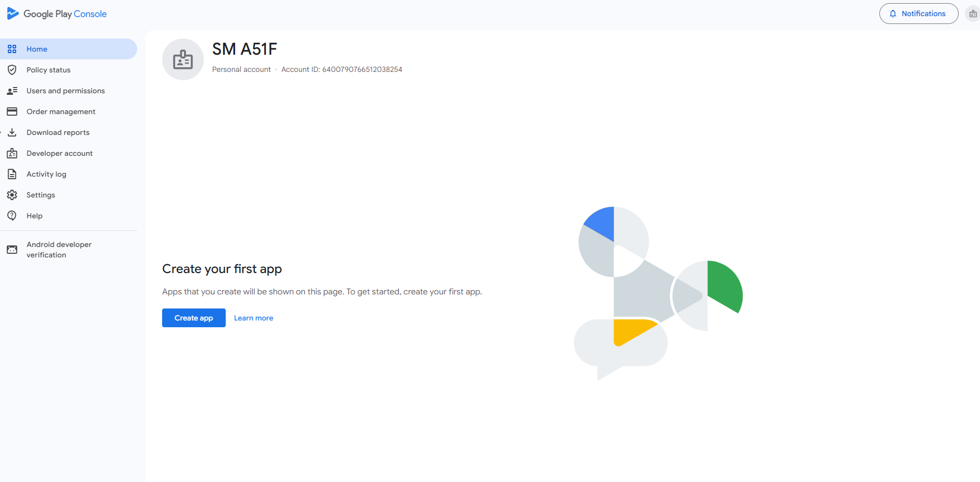Screen dimensions: 980x482
Task: Click the Home grid icon in sidebar
Action: coord(12,49)
